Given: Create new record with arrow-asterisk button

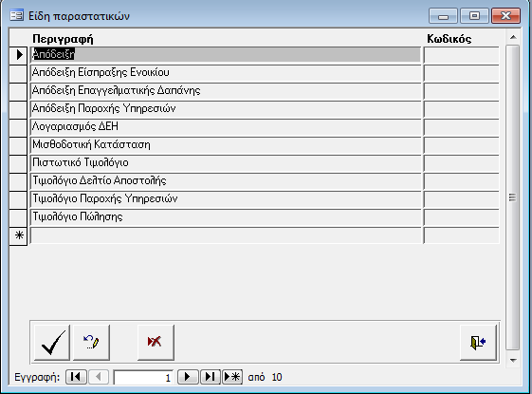Looking at the screenshot, I should pos(232,377).
